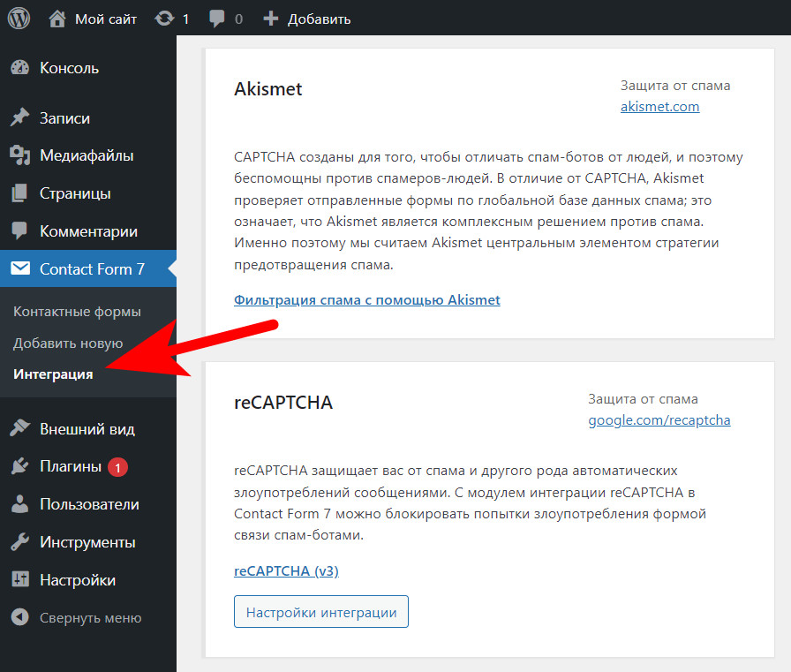Viewport: 791px width, 672px height.
Task: Go to the Консоль menu item
Action: point(69,68)
